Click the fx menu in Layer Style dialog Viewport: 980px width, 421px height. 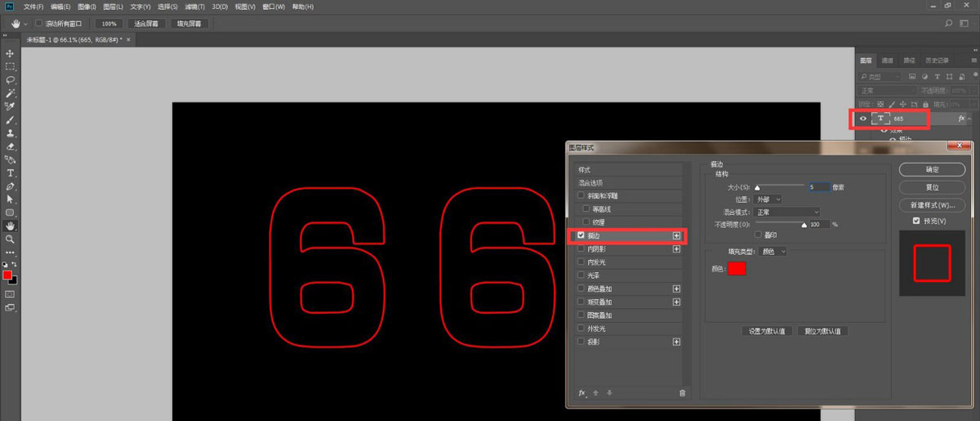[x=582, y=393]
